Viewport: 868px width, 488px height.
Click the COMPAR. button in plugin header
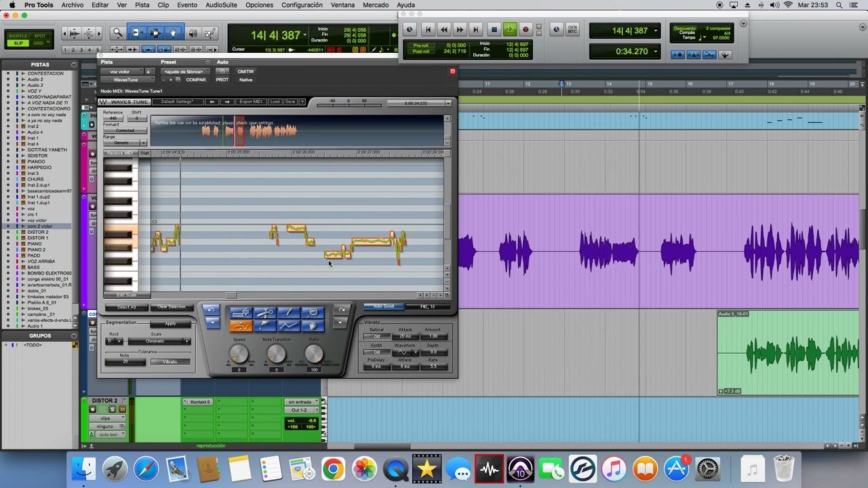pyautogui.click(x=197, y=79)
